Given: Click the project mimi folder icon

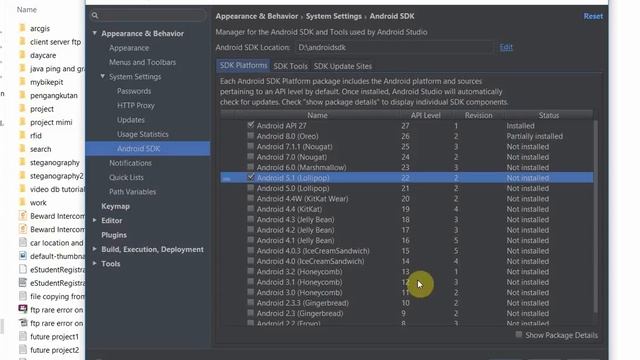Looking at the screenshot, I should [23, 122].
